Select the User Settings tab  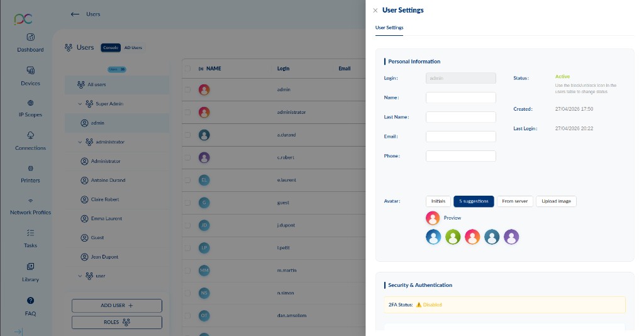(x=389, y=28)
